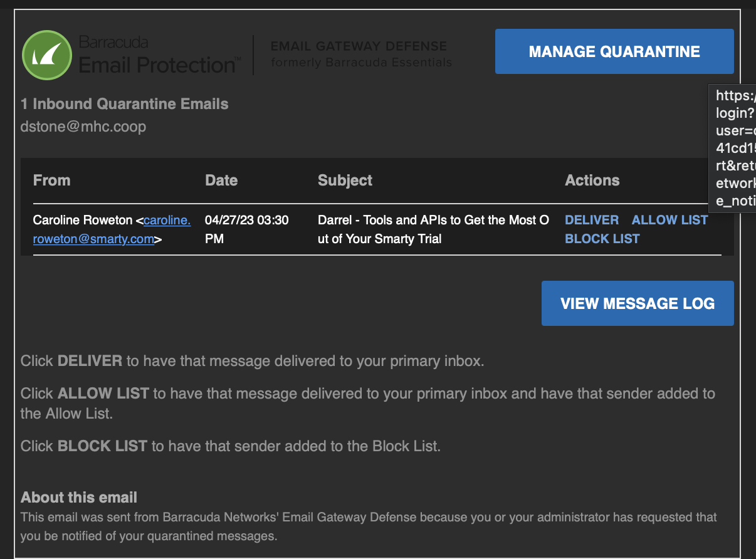756x559 pixels.
Task: Click the 1 Inbound Quarantine Emails heading
Action: pyautogui.click(x=124, y=104)
